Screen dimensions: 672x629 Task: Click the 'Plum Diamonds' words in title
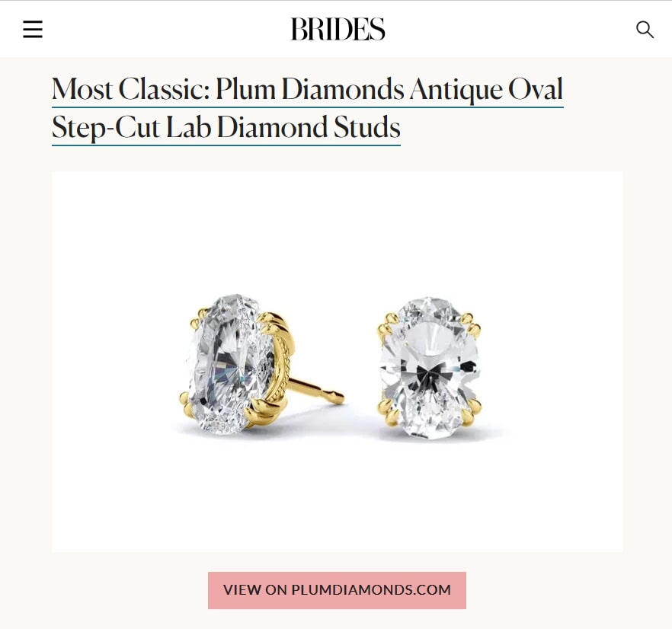[x=309, y=90]
